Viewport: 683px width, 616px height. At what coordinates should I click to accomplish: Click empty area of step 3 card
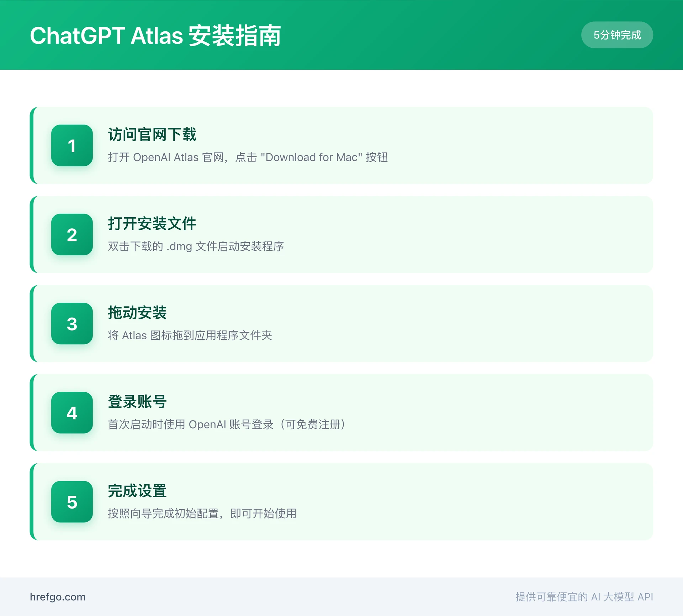pos(462,324)
